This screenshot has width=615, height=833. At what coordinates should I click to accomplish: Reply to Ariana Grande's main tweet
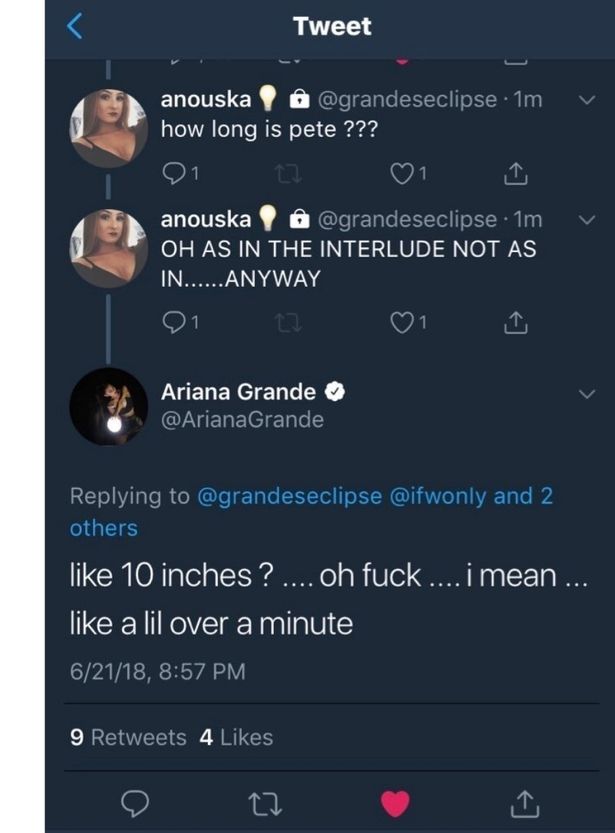[x=139, y=801]
